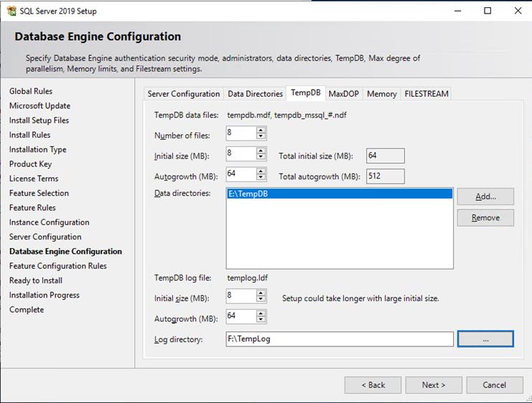Click the Microsoft Update step
Viewport: 532px width, 403px height.
click(39, 105)
